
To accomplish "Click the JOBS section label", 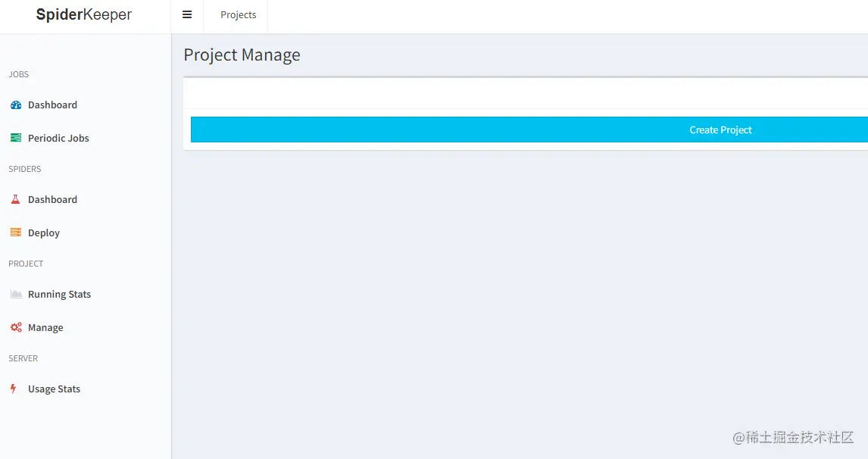I will point(18,74).
